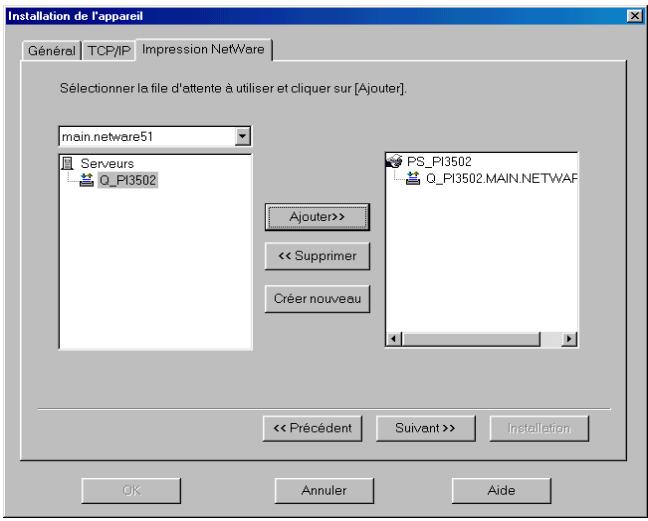648x521 pixels.
Task: Click the Serveurs server icon
Action: click(67, 163)
